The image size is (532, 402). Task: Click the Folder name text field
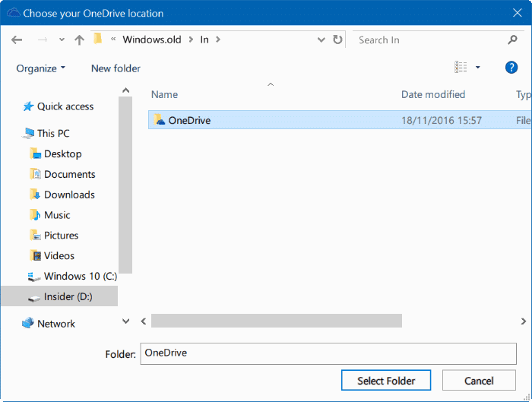pos(328,353)
